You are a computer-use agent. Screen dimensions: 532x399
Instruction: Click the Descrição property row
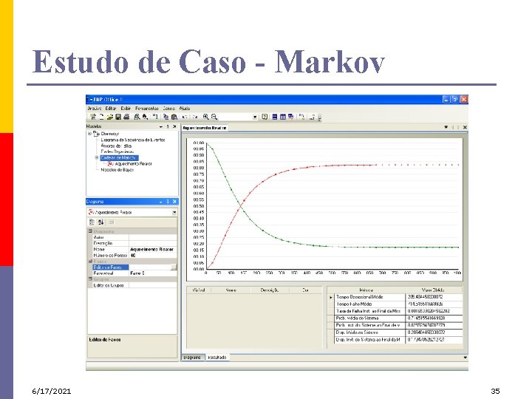click(x=133, y=243)
